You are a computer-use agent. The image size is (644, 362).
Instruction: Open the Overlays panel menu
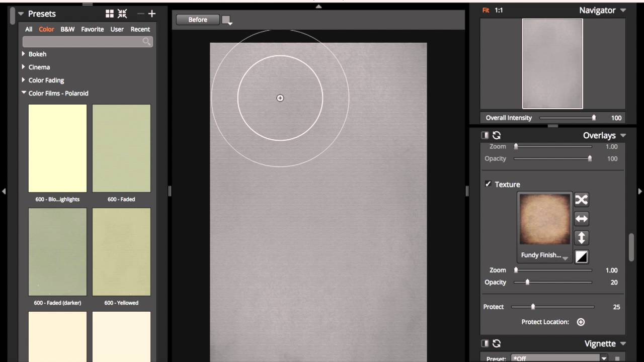pyautogui.click(x=623, y=136)
